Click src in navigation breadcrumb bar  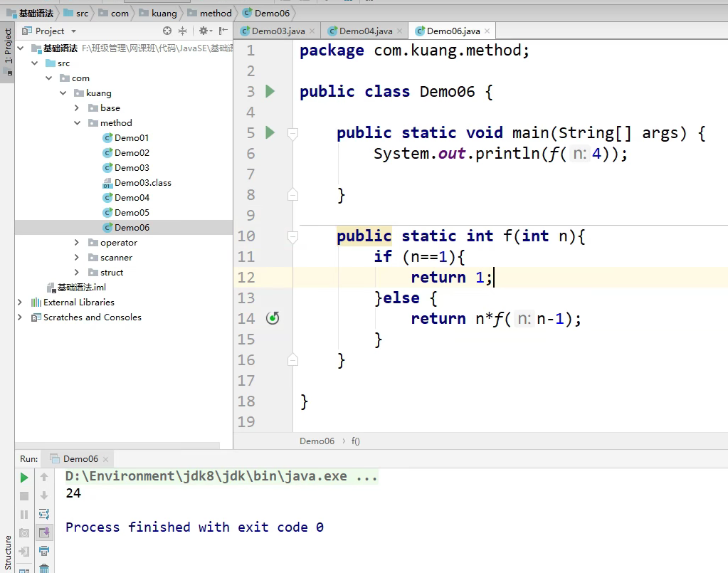tap(76, 13)
